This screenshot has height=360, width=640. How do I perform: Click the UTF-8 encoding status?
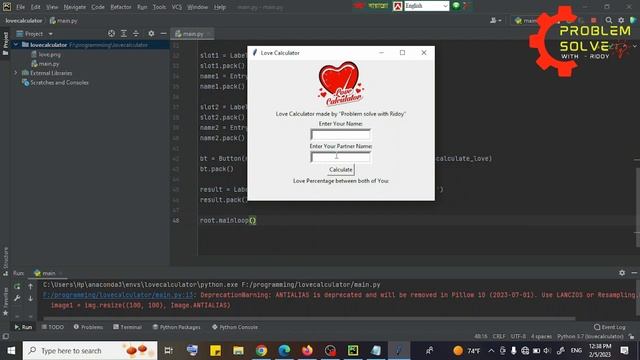coord(518,336)
